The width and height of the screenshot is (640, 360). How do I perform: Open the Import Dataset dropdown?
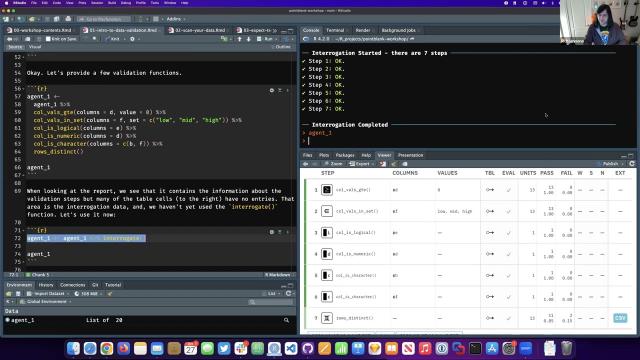click(48, 293)
